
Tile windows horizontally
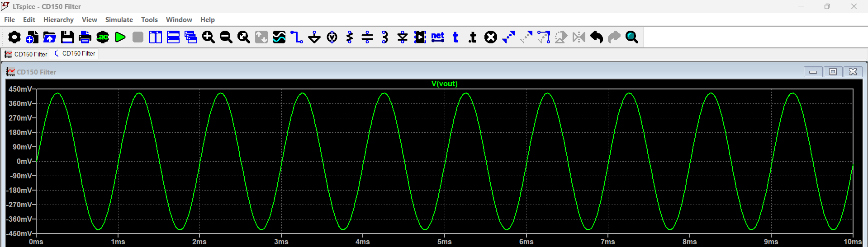click(x=173, y=37)
